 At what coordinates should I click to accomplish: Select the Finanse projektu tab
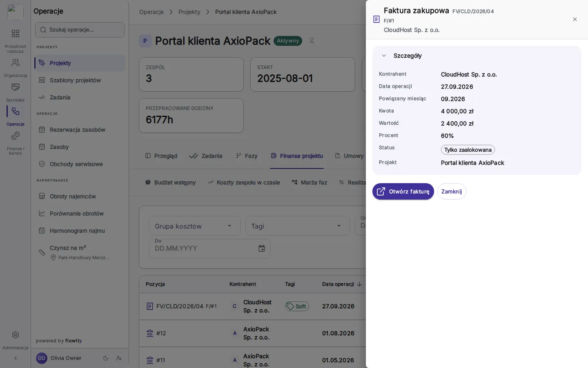click(x=297, y=156)
